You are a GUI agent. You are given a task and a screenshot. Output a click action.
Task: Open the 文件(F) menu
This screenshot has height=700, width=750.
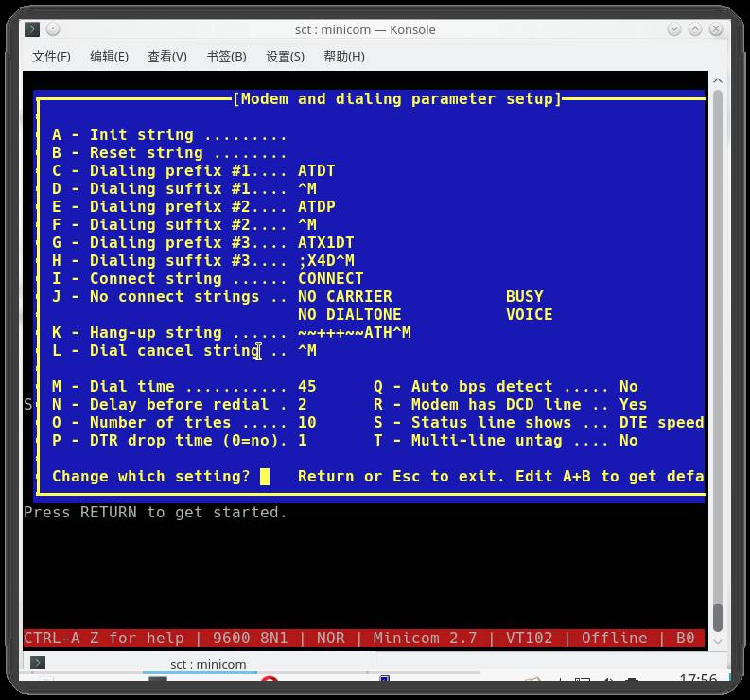click(51, 57)
